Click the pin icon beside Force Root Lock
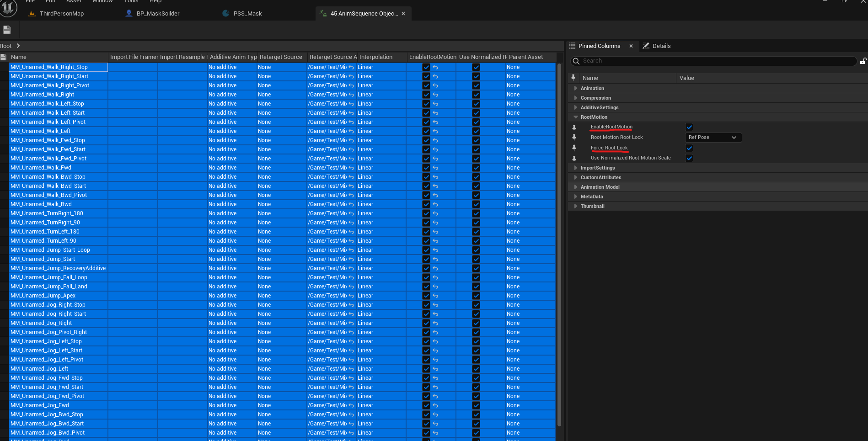The width and height of the screenshot is (868, 441). click(574, 148)
